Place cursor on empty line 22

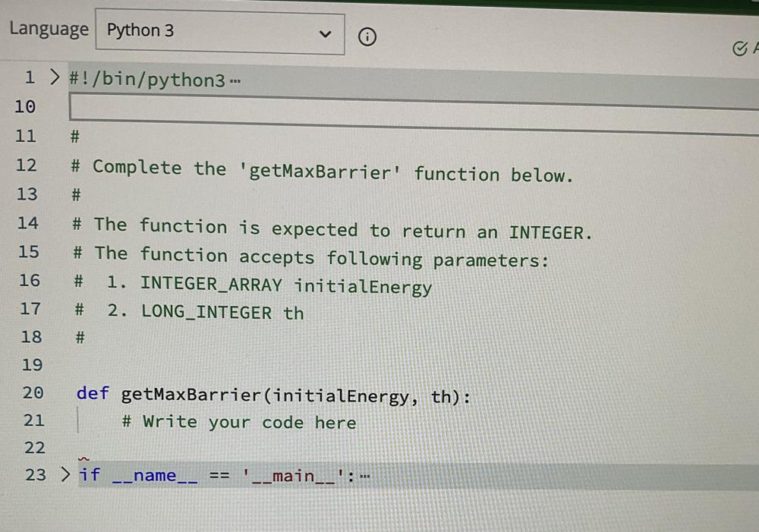[x=228, y=448]
